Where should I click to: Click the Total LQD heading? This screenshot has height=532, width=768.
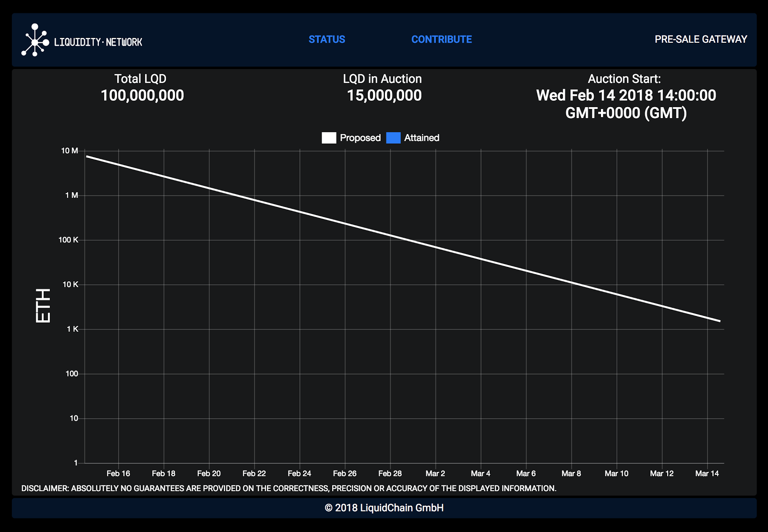[141, 79]
